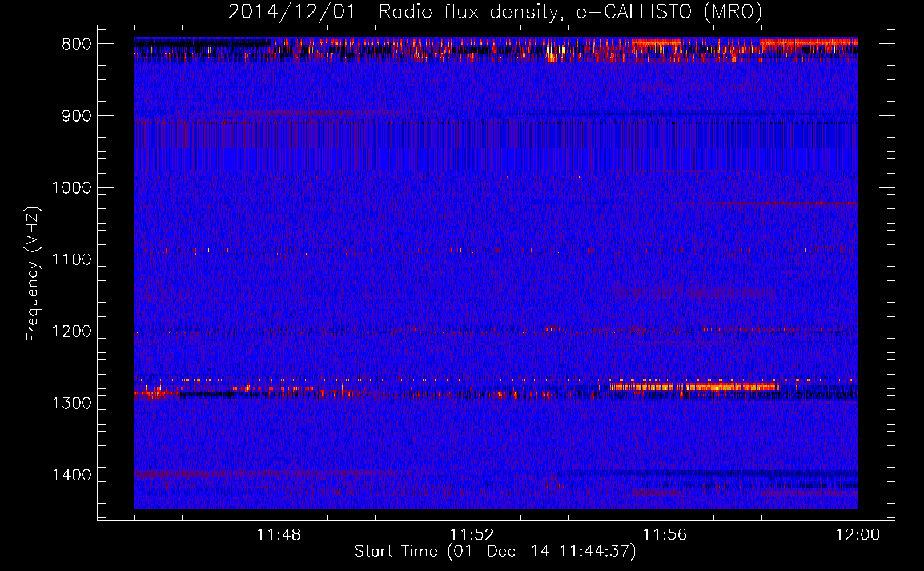924x571 pixels.
Task: Click the 11:56 time tick label
Action: [x=665, y=535]
